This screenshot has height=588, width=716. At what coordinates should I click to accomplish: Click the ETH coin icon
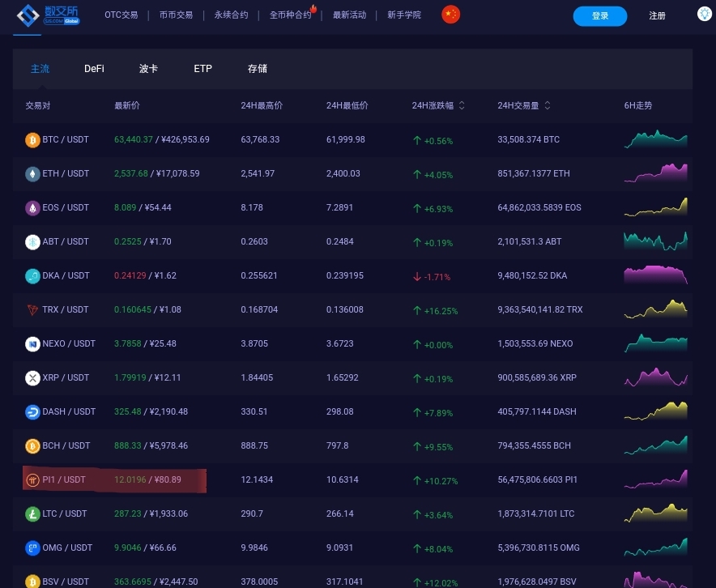(32, 174)
